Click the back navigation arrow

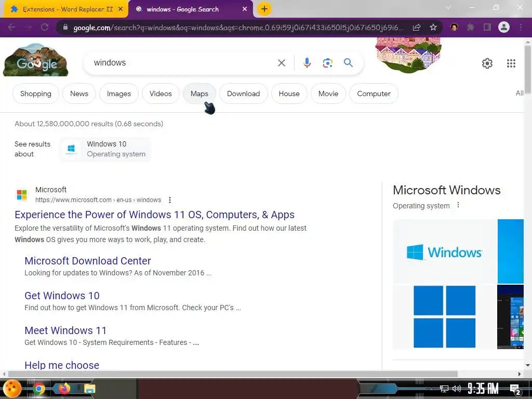(x=11, y=27)
